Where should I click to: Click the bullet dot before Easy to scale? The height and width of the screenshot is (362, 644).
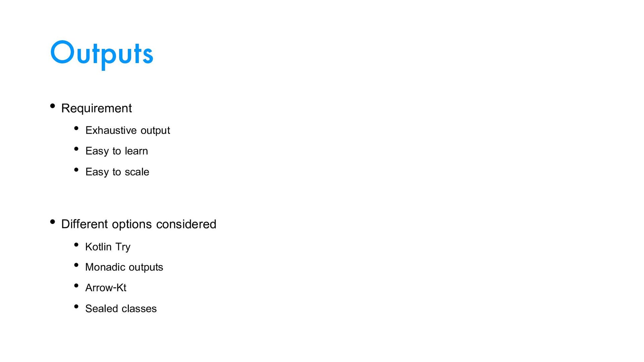click(76, 170)
